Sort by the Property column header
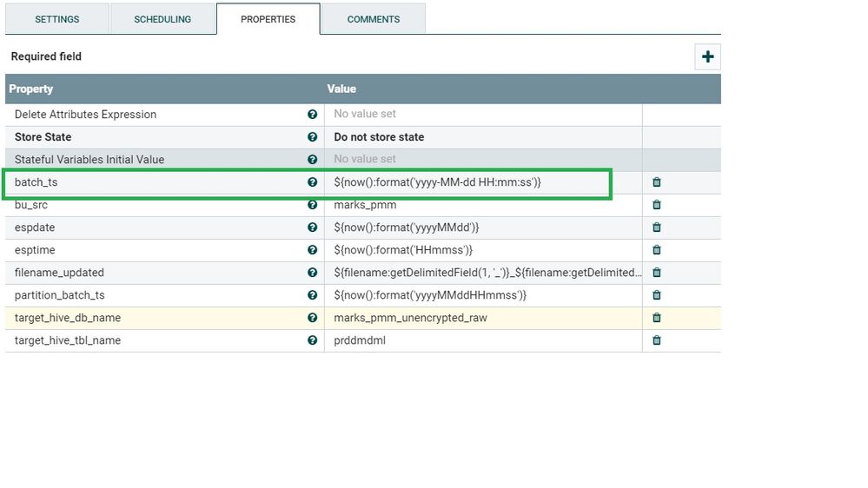Viewport: 868px width, 488px height. pos(31,89)
